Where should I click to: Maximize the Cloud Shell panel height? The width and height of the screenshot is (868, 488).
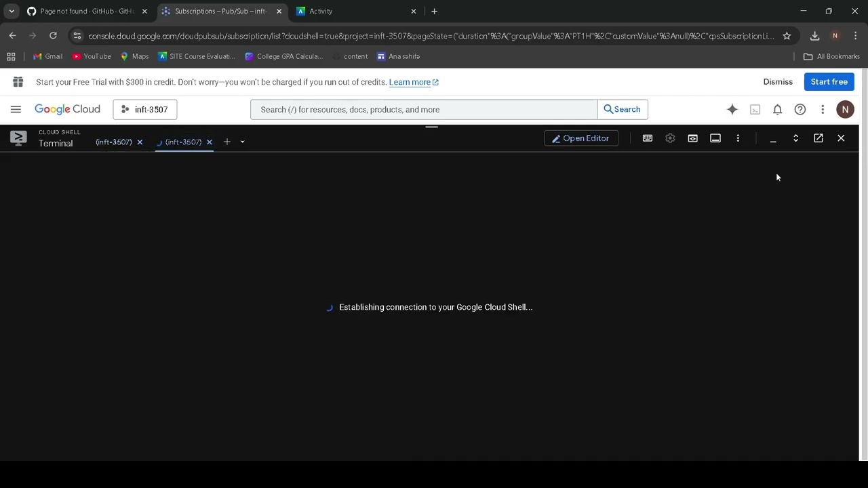(795, 138)
